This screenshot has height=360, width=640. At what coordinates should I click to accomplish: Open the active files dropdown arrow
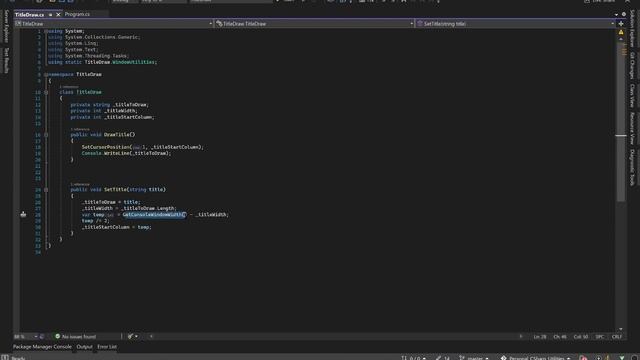point(616,14)
